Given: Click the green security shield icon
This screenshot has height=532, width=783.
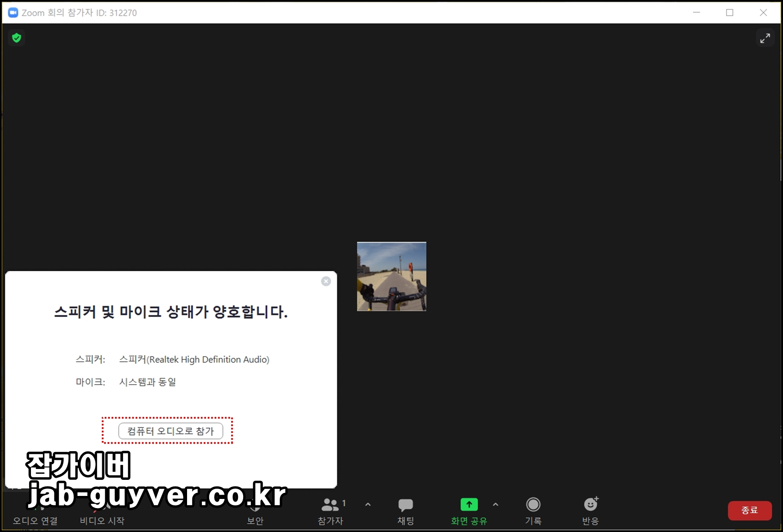Looking at the screenshot, I should tap(17, 38).
